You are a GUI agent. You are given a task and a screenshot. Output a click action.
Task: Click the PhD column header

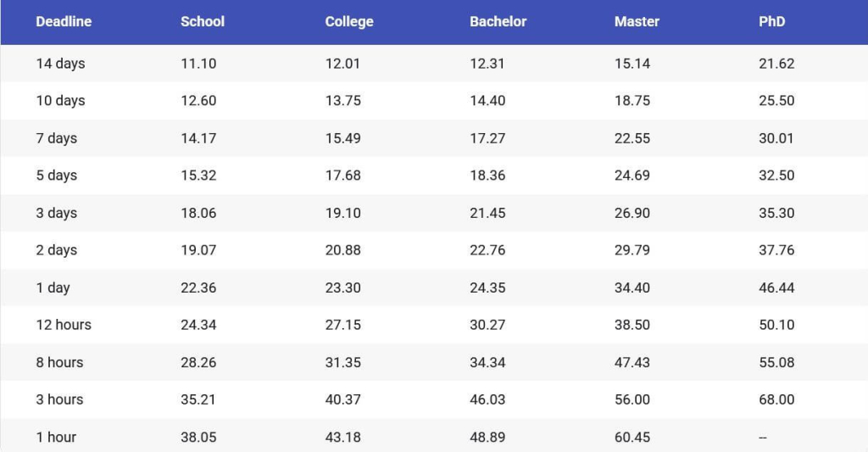tap(772, 21)
